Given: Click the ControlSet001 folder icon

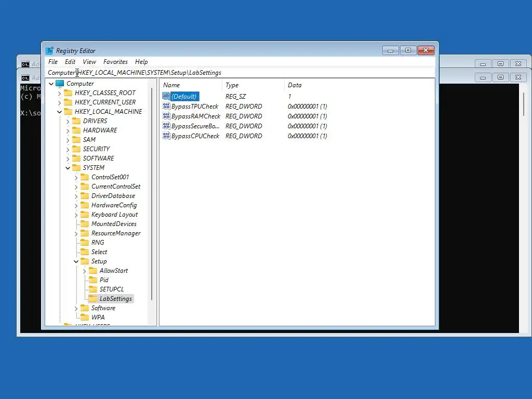Looking at the screenshot, I should click(85, 177).
